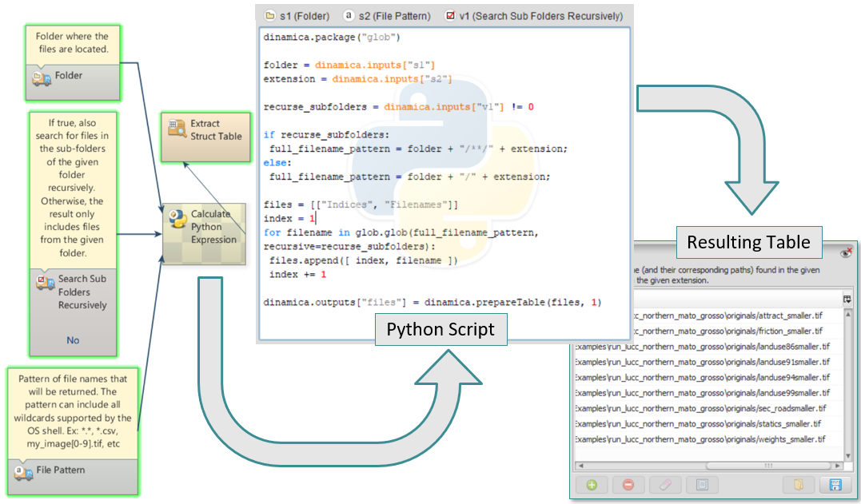Click the red remove row button
Screen dimensions: 861x504
pos(630,485)
